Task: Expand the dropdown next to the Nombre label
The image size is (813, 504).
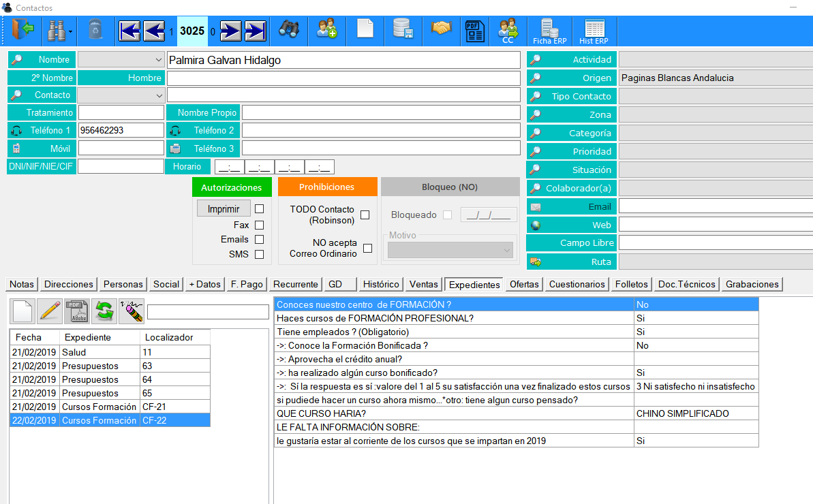Action: coord(158,60)
